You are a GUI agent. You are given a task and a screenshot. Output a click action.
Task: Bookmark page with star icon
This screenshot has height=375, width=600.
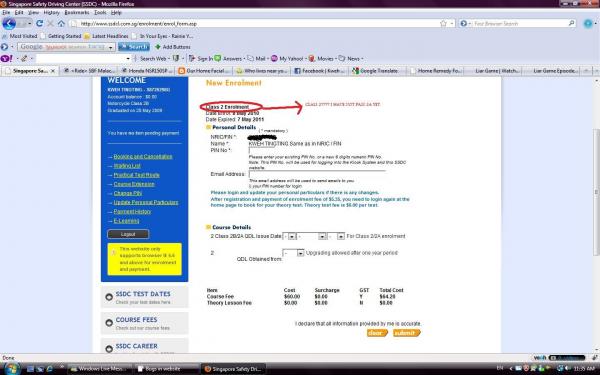443,23
